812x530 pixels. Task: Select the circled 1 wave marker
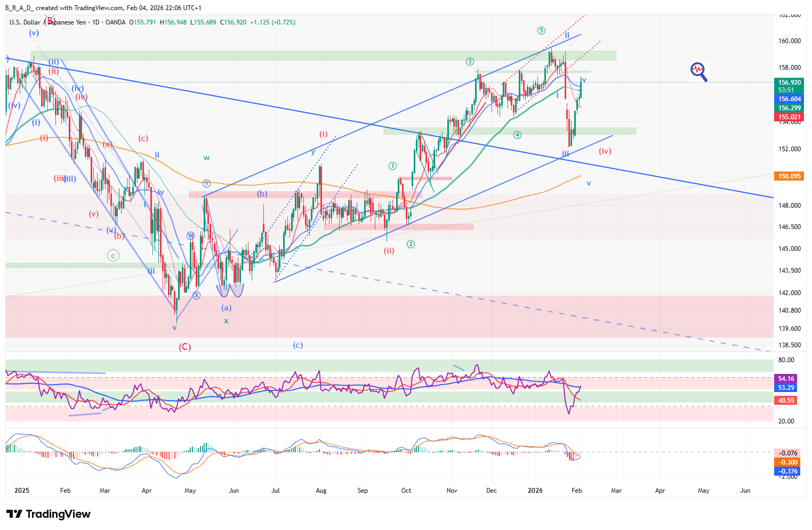392,166
